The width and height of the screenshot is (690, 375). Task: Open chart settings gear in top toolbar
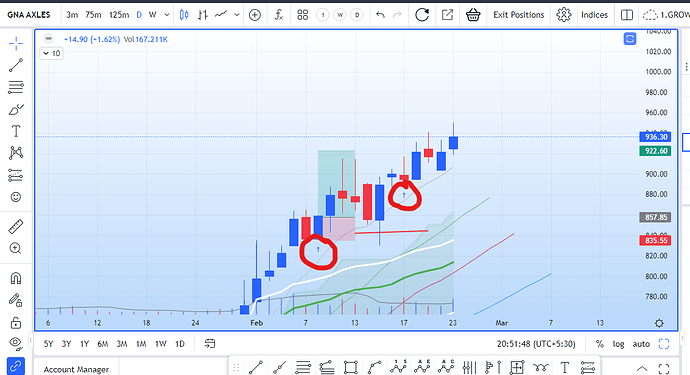[x=563, y=15]
